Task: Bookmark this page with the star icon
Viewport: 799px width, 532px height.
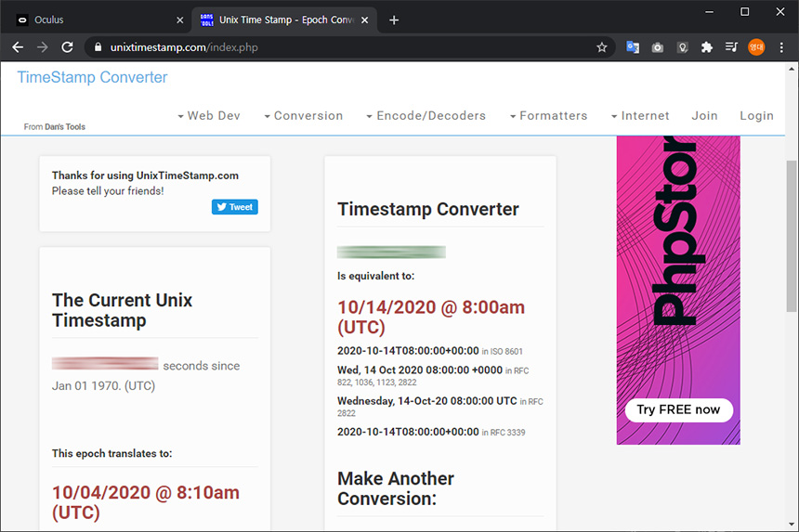Action: (x=602, y=47)
